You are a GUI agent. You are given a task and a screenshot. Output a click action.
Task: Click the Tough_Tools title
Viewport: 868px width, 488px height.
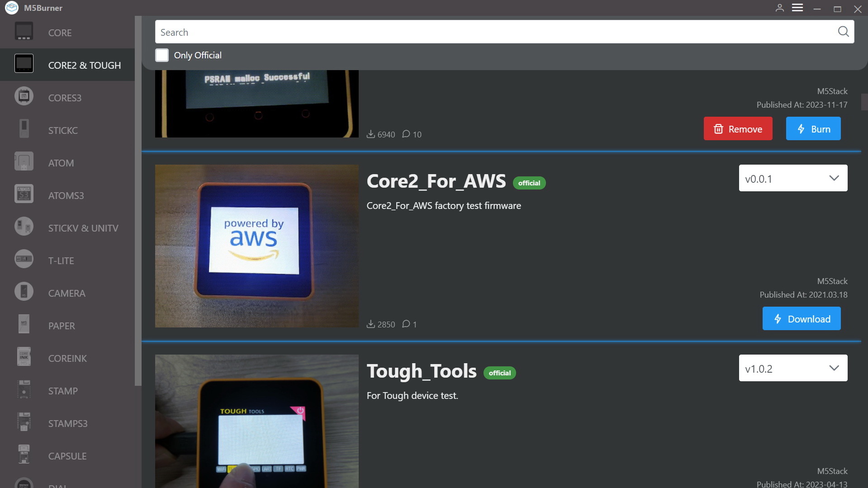422,371
